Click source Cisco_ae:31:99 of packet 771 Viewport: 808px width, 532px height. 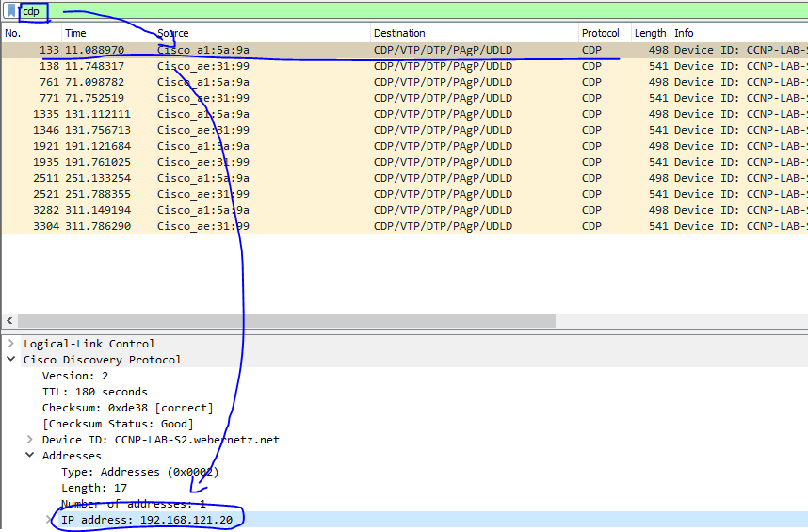(203, 98)
